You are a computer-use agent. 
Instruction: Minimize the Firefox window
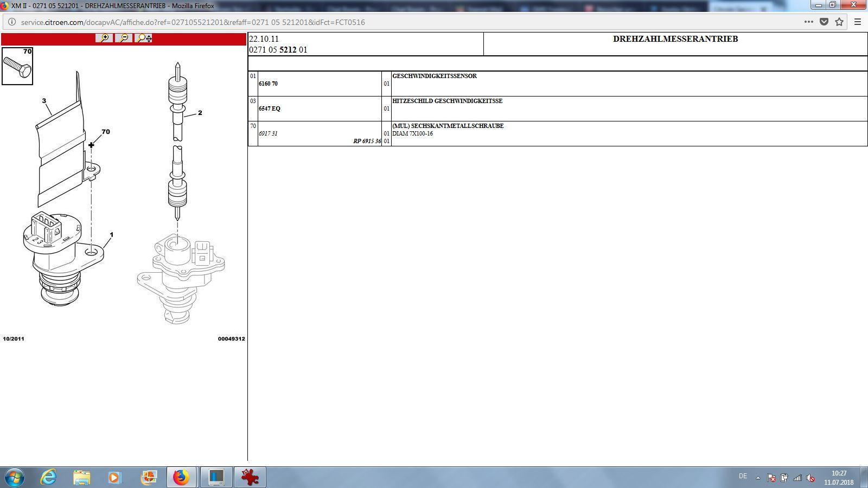818,5
